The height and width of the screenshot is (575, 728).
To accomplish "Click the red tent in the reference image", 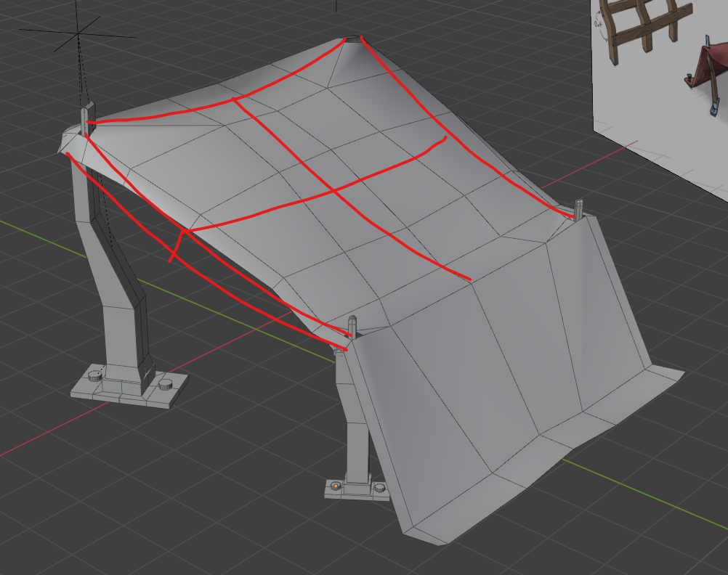I will pos(705,73).
